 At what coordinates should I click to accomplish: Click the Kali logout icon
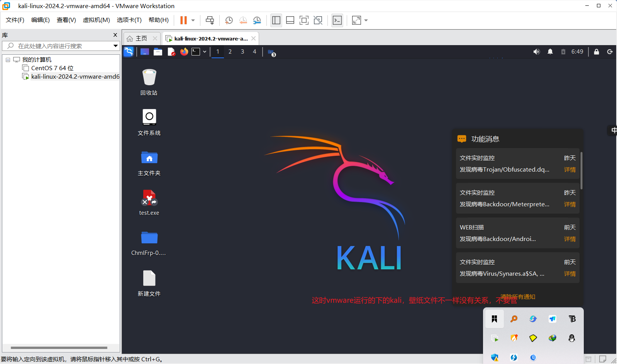[x=610, y=52]
